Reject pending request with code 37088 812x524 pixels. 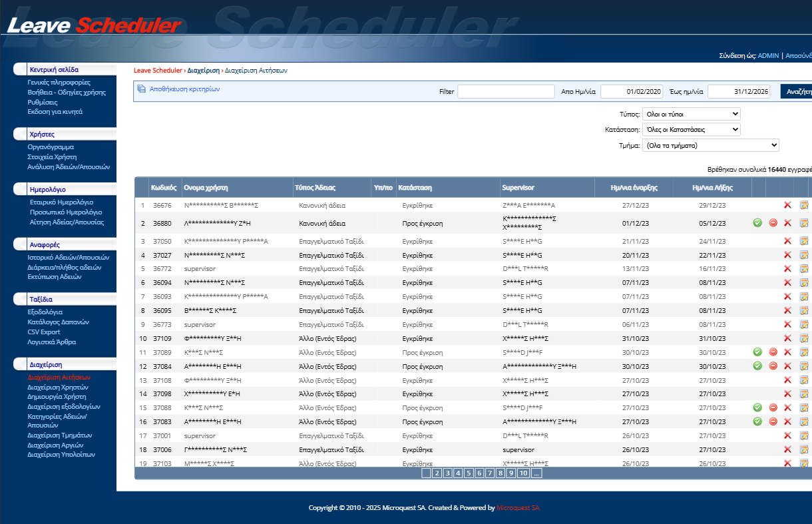click(x=773, y=407)
